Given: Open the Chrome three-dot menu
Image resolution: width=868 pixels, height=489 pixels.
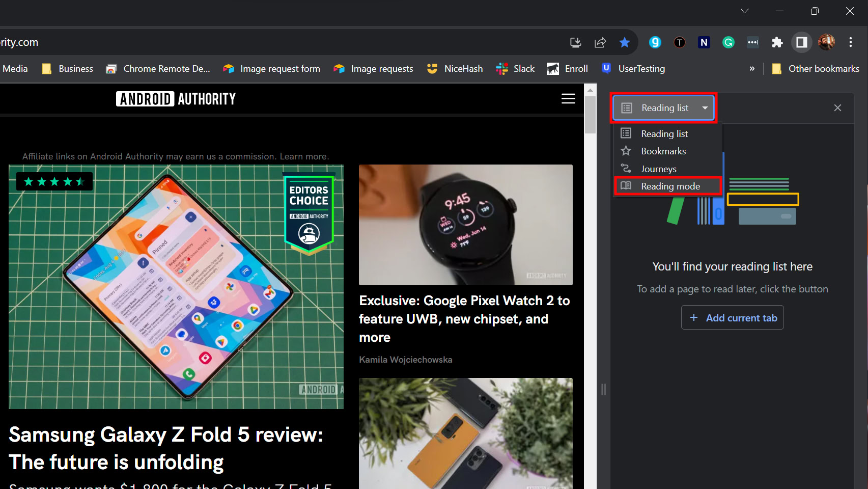Looking at the screenshot, I should (850, 42).
